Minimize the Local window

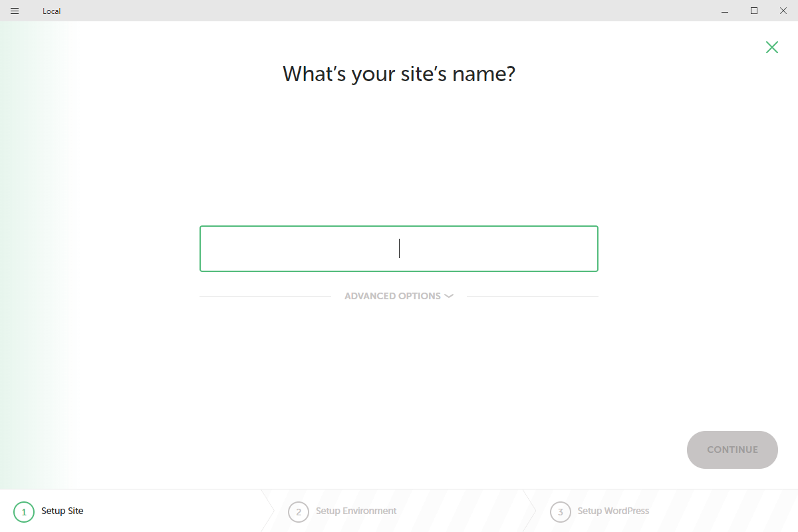click(724, 11)
